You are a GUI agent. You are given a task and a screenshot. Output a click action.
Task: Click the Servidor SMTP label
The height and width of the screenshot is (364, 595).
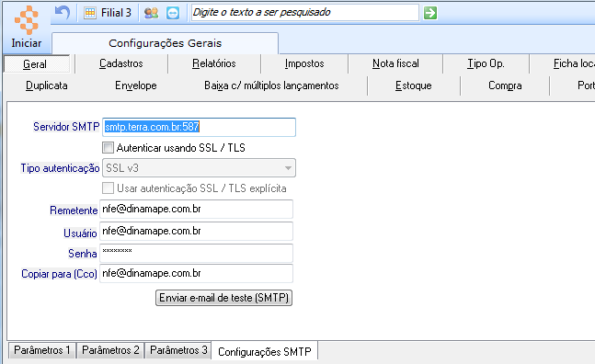(x=66, y=127)
